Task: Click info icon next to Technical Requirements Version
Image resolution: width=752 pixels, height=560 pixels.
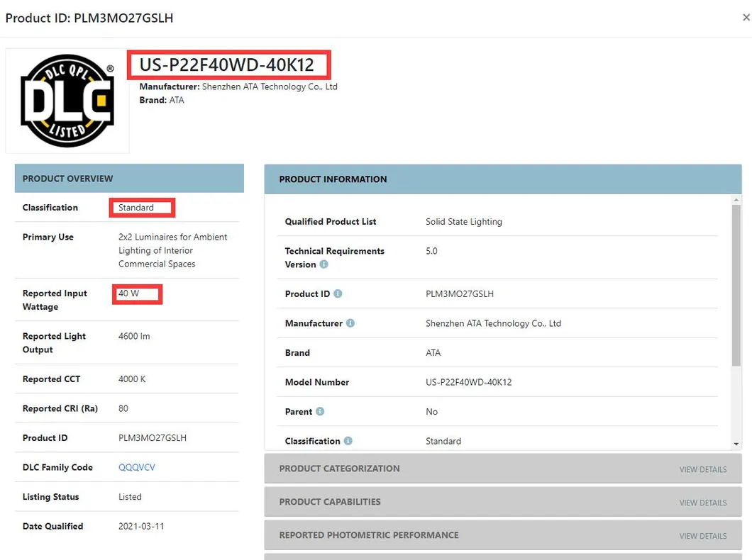Action: point(324,264)
